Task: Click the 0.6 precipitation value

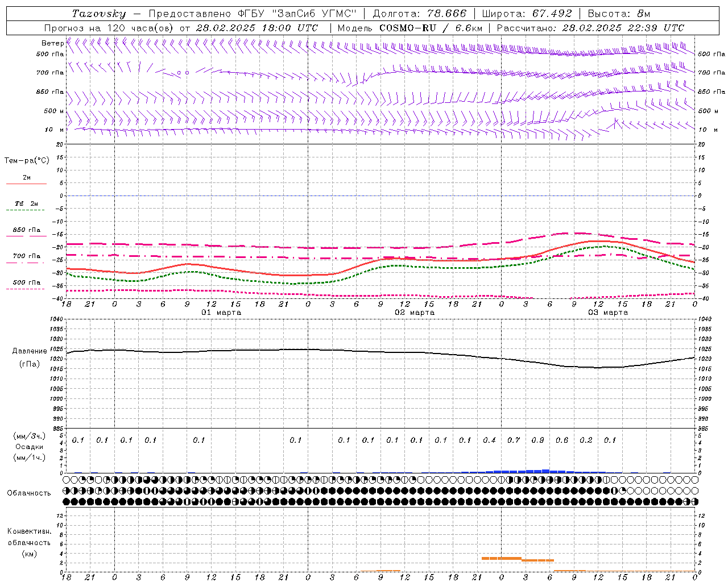Action: [x=562, y=440]
